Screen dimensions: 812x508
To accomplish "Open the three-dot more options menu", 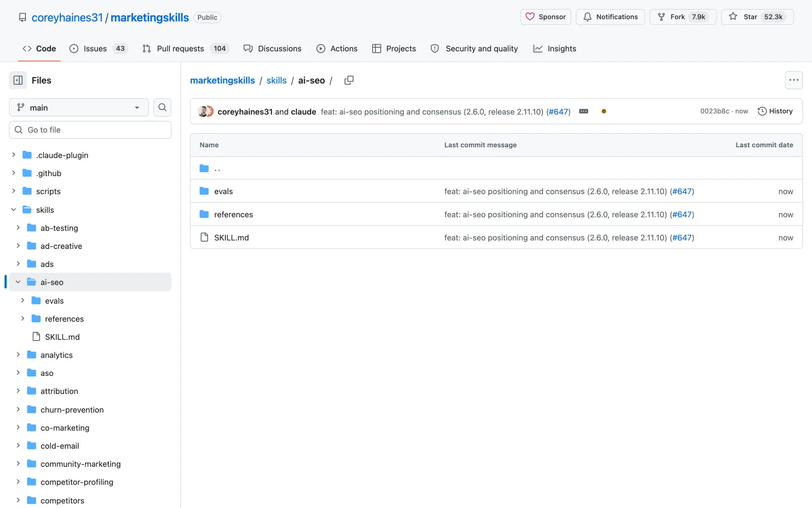I will click(x=794, y=80).
